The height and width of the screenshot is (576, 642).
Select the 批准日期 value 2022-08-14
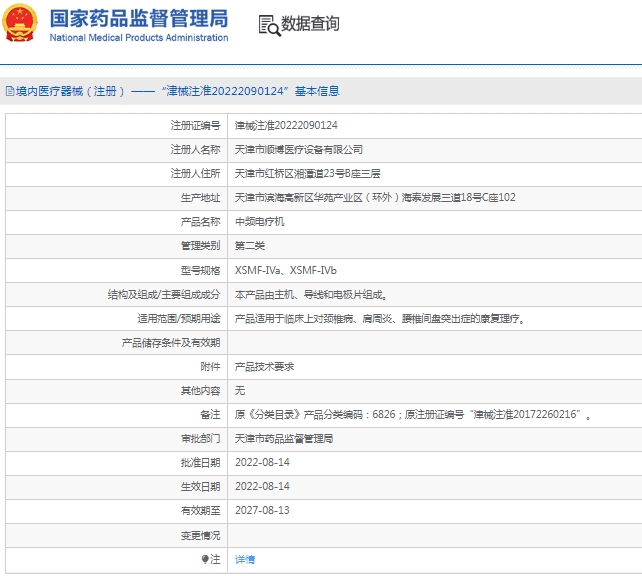coord(262,462)
